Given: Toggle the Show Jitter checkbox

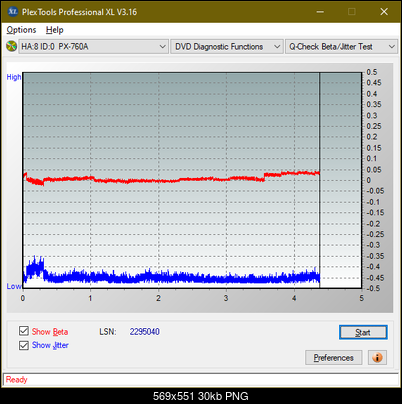Looking at the screenshot, I should click(x=24, y=345).
